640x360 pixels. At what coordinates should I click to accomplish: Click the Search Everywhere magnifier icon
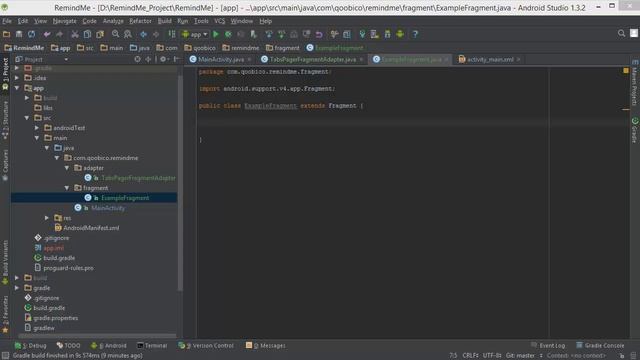(x=621, y=33)
